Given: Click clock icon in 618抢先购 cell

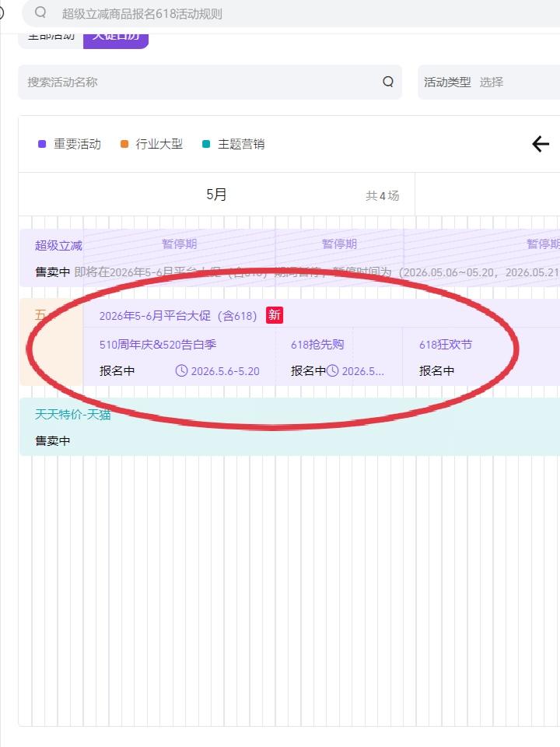Looking at the screenshot, I should [x=332, y=370].
